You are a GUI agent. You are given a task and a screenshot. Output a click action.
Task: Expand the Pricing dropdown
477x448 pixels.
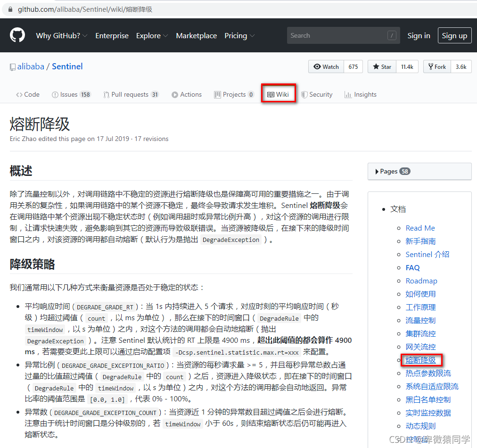point(239,36)
